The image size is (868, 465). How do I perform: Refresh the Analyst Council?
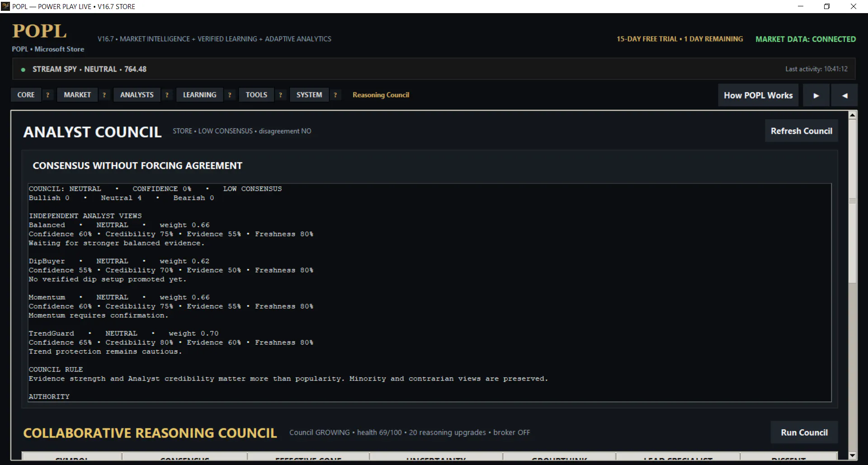(x=801, y=131)
